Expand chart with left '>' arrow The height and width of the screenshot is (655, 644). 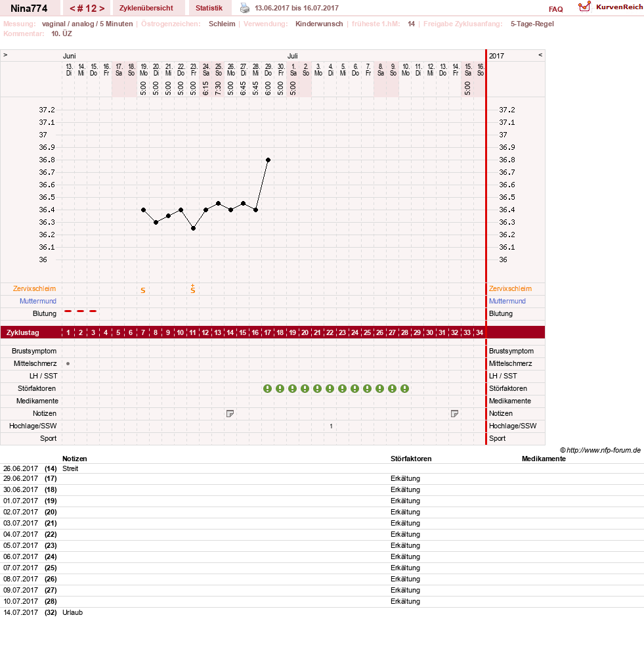point(5,55)
